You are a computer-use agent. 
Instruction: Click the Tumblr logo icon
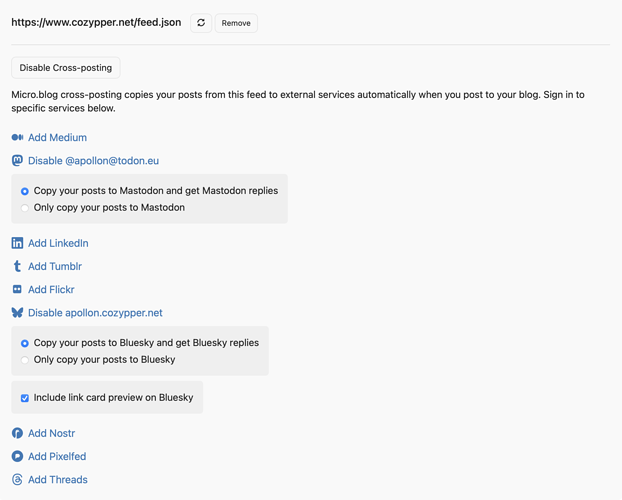17,266
